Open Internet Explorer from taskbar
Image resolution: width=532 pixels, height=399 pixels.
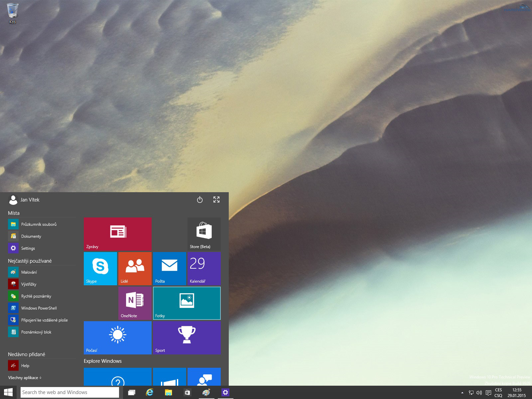tap(150, 392)
